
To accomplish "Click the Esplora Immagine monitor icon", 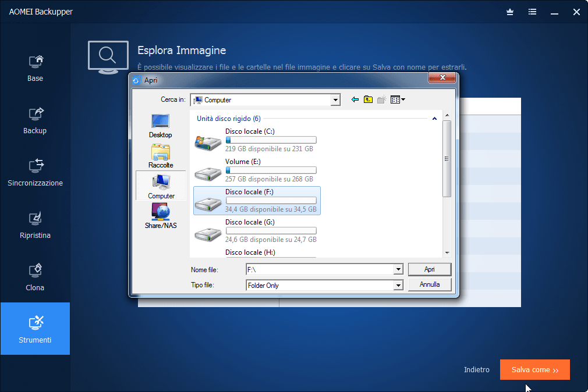I will 108,57.
